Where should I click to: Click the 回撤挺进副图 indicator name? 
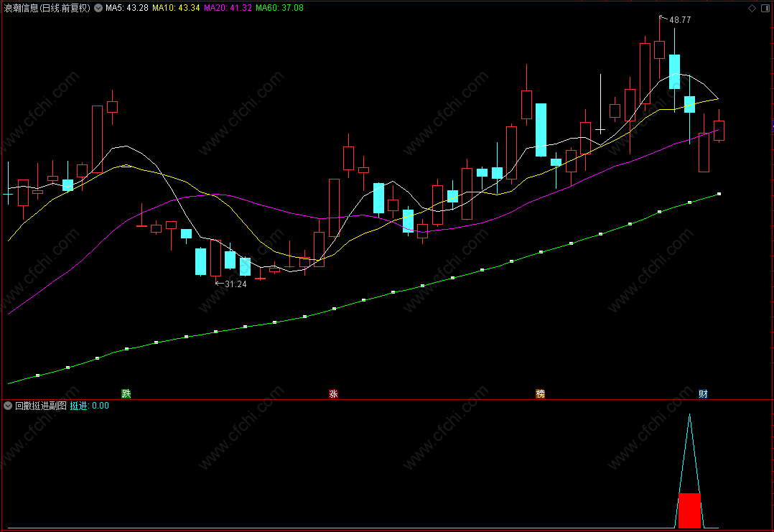tap(41, 406)
